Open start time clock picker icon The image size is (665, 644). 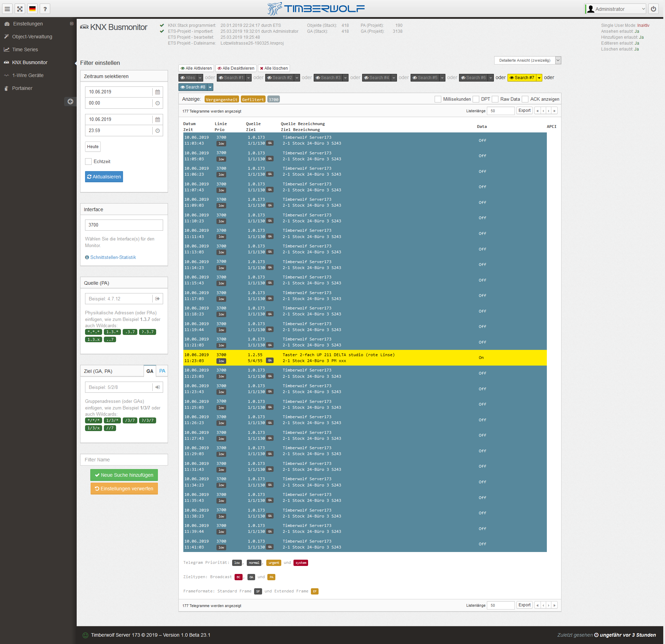(x=158, y=103)
